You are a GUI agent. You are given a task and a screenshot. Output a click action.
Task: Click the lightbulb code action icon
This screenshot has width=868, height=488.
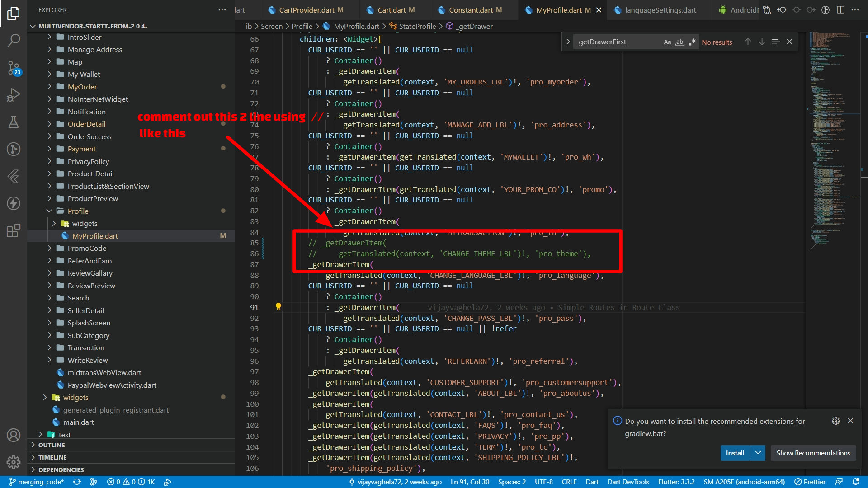(x=278, y=307)
